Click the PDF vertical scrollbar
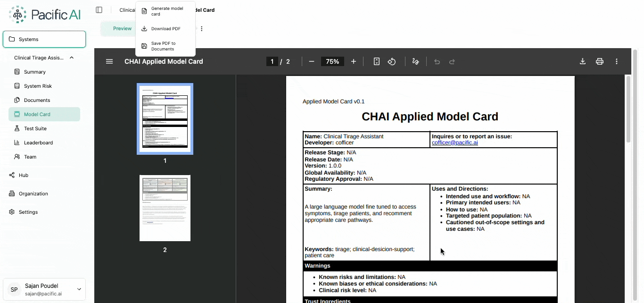The width and height of the screenshot is (644, 303). (x=628, y=109)
